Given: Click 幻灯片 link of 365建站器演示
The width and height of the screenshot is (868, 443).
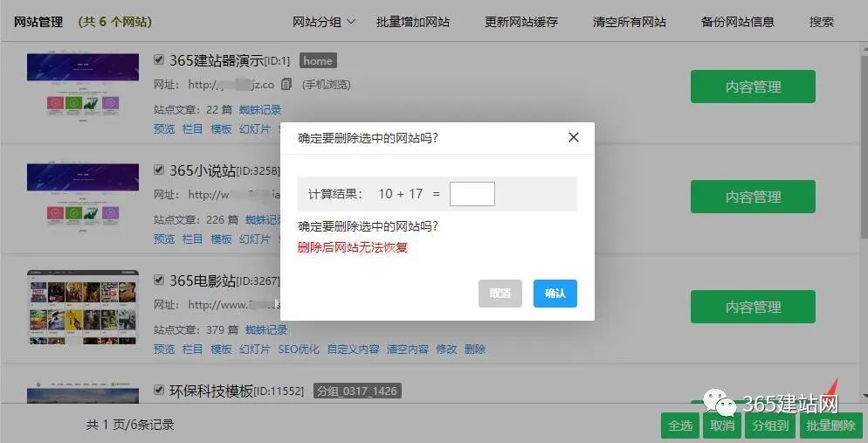Looking at the screenshot, I should [x=255, y=129].
